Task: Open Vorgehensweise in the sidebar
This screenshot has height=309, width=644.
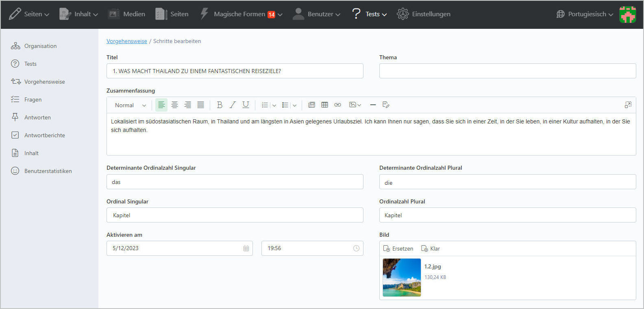Action: [x=38, y=82]
